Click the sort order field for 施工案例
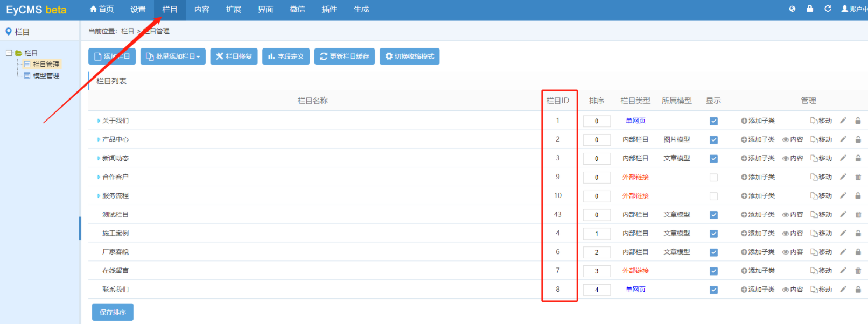This screenshot has width=868, height=324. [x=596, y=234]
